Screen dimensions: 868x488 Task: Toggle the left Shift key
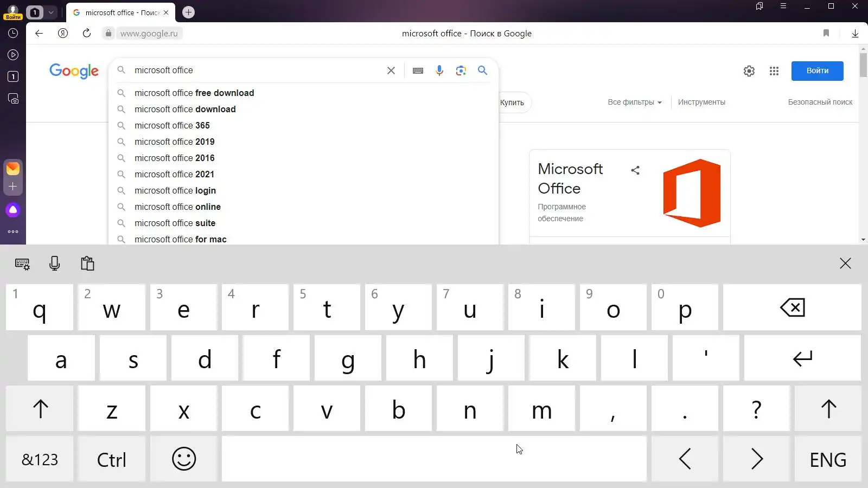click(x=40, y=409)
